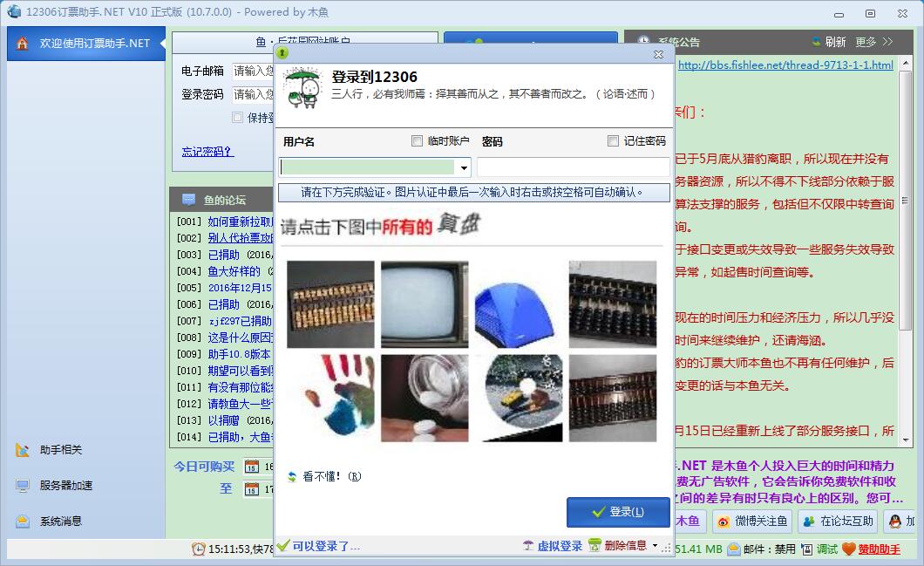This screenshot has height=566, width=924.
Task: Click the umbrella mascot image in login dialog
Action: [x=301, y=88]
